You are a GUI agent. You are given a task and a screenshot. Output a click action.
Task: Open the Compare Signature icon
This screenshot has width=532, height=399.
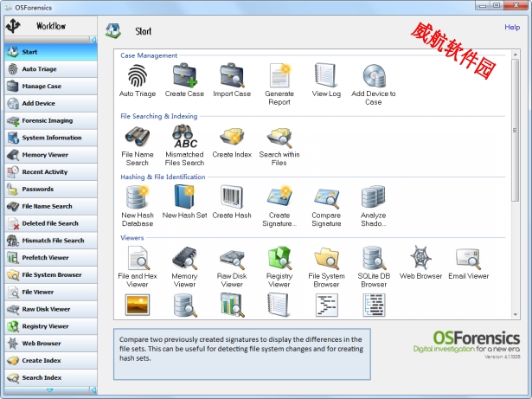326,197
